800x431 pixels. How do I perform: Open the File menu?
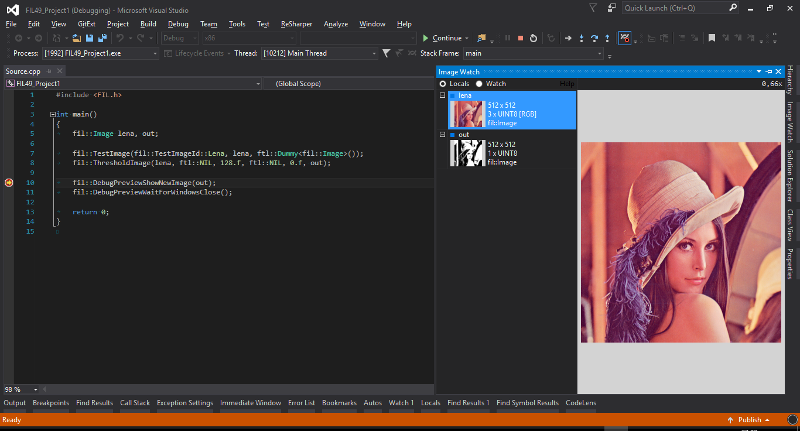coord(11,24)
